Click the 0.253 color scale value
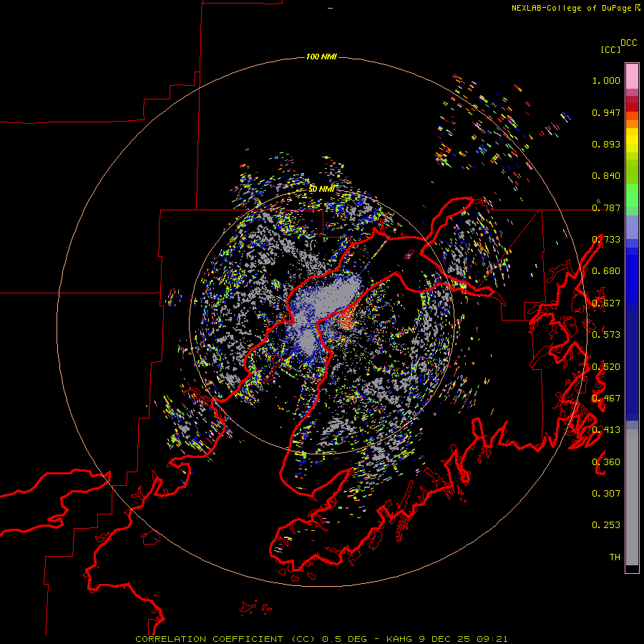 [606, 525]
